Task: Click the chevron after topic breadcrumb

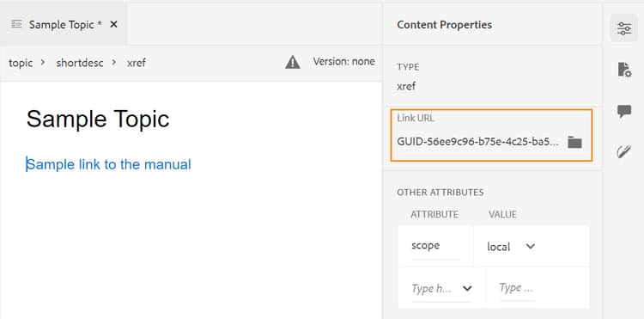Action: coord(43,63)
